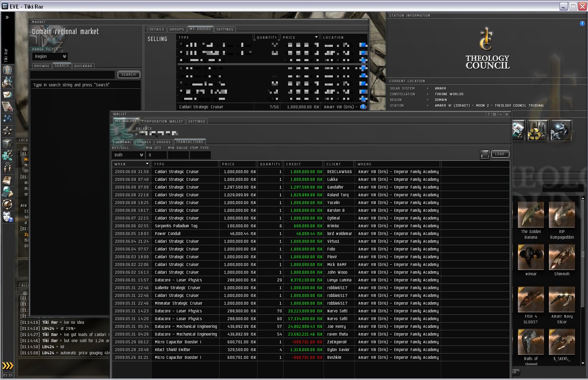This screenshot has height=380, width=588.
Task: Open the Corporation stars icon in sidebar
Action: tap(7, 131)
